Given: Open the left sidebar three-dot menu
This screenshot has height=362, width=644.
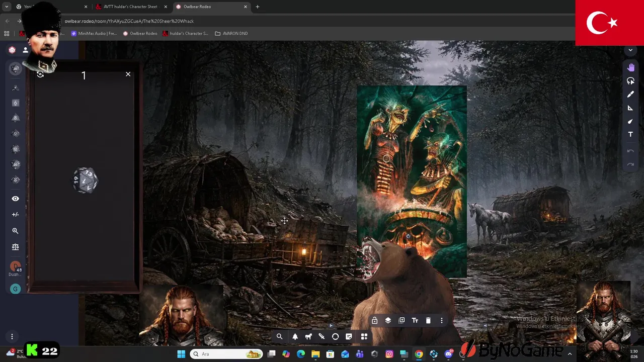Looking at the screenshot, I should [x=12, y=336].
